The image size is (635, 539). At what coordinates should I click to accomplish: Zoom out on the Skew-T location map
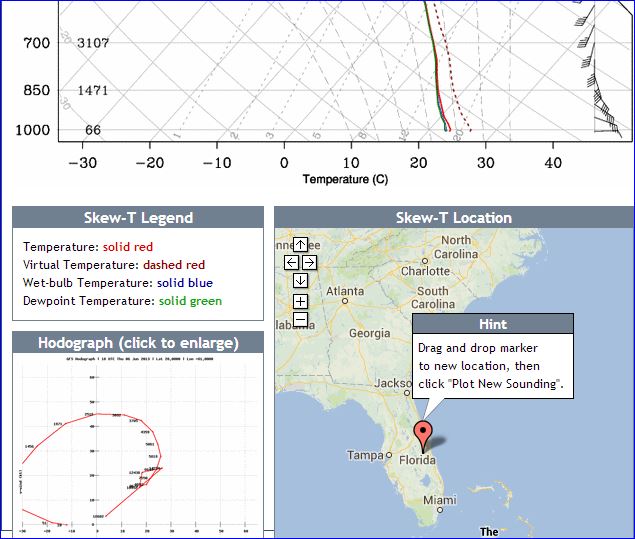[x=300, y=320]
